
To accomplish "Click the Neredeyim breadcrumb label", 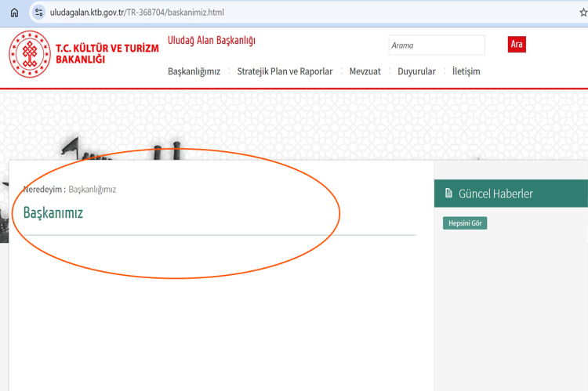I will (x=42, y=190).
